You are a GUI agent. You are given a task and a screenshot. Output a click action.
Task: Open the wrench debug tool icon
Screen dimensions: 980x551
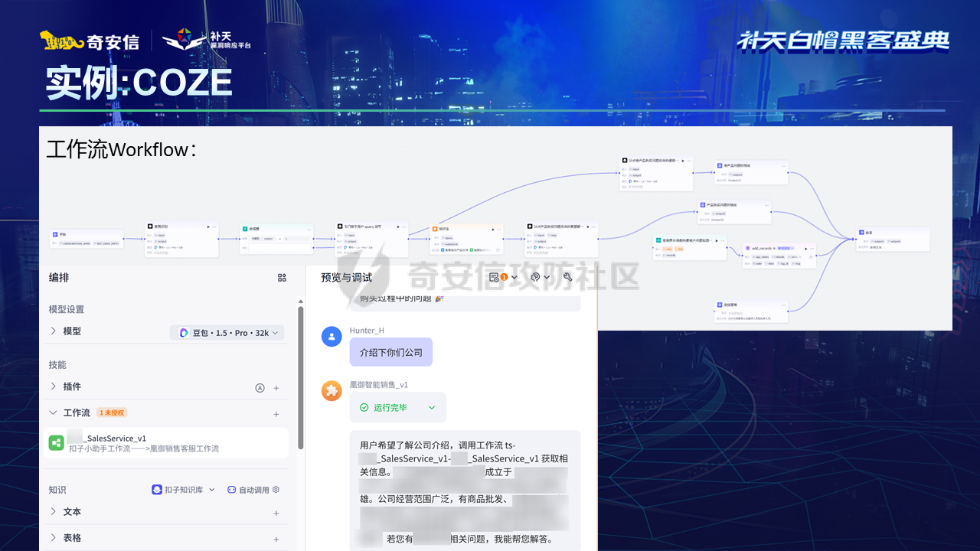[567, 277]
